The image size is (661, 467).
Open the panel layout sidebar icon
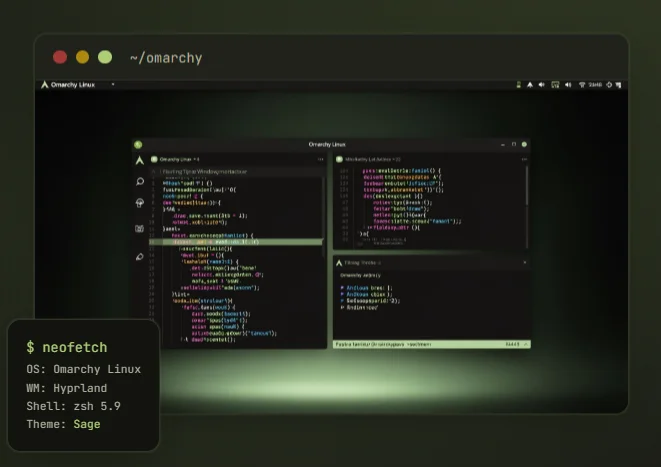click(x=140, y=228)
